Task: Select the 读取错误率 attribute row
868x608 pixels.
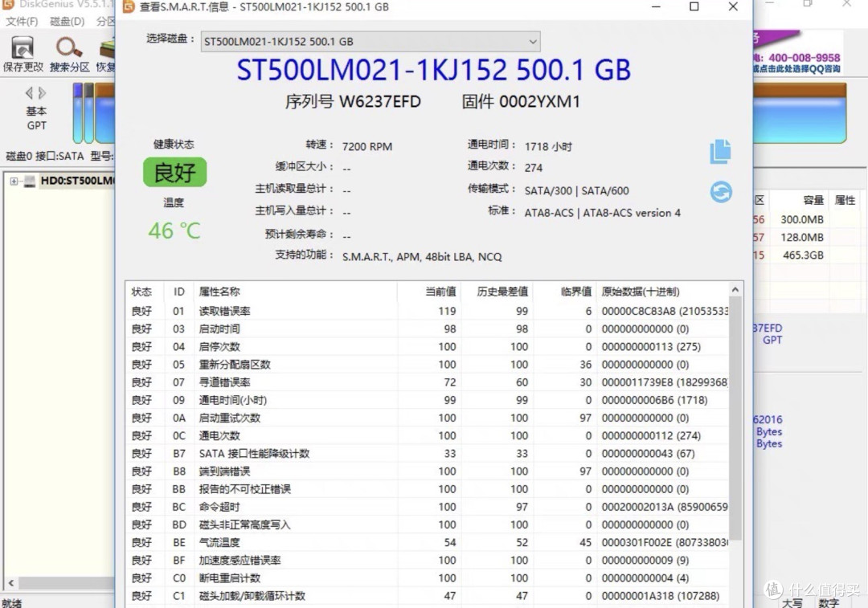Action: click(x=428, y=311)
